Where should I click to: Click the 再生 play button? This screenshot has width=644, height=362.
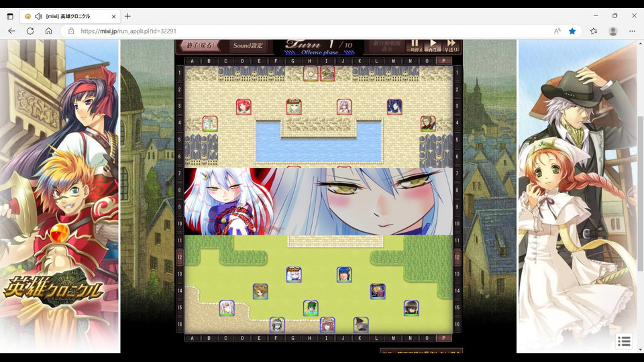pyautogui.click(x=433, y=46)
